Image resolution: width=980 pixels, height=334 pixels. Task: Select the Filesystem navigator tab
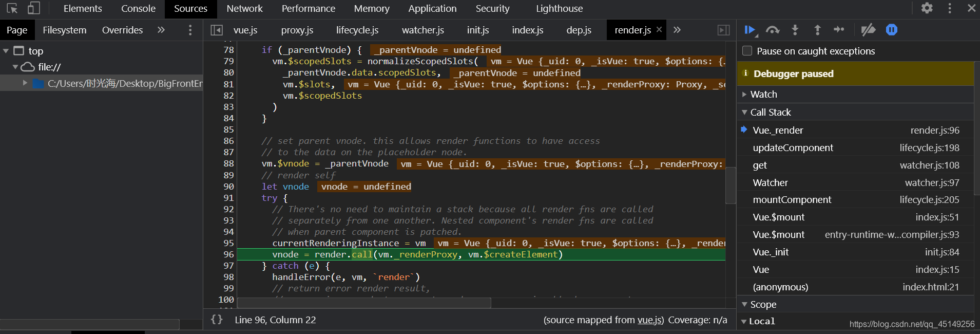pyautogui.click(x=65, y=30)
